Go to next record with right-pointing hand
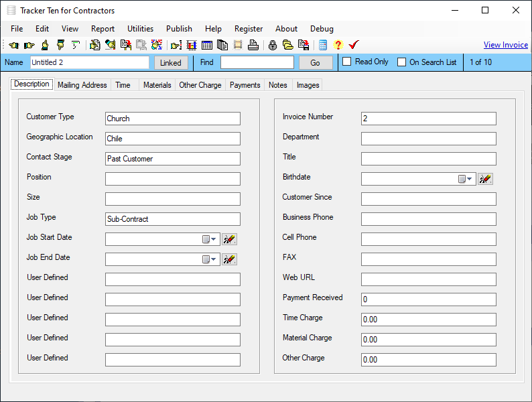 pos(29,45)
